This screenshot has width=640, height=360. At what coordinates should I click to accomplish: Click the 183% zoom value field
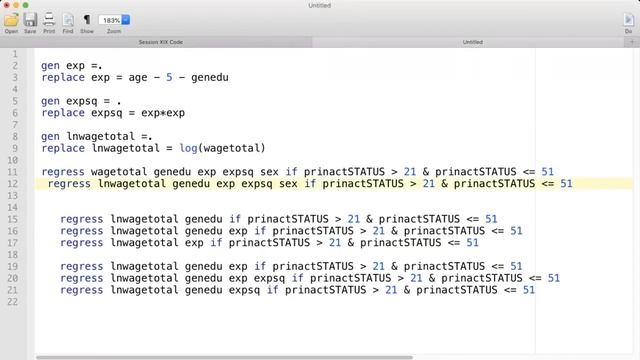(x=110, y=20)
